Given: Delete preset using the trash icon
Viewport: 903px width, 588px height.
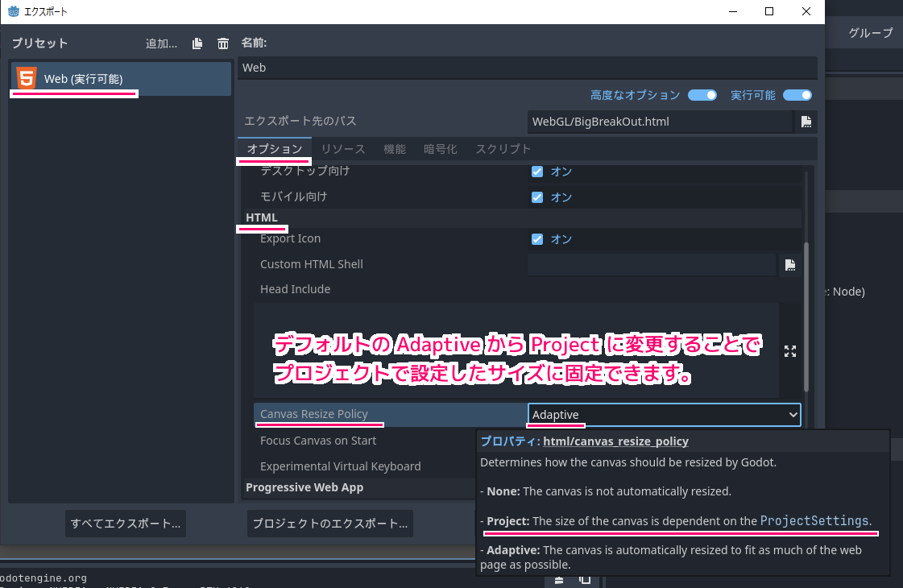Looking at the screenshot, I should pos(223,43).
